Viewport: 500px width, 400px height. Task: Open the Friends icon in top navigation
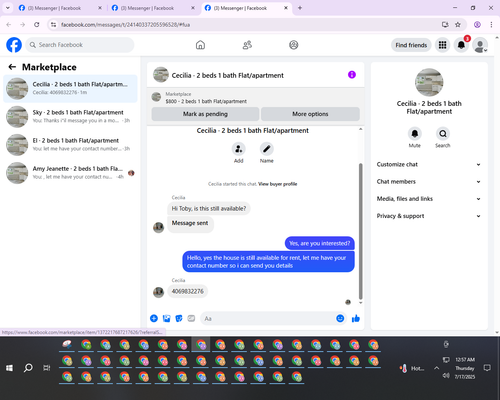[x=247, y=45]
